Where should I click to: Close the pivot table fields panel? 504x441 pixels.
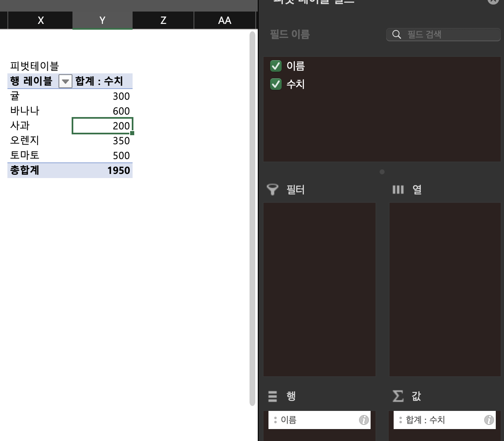click(x=493, y=1)
